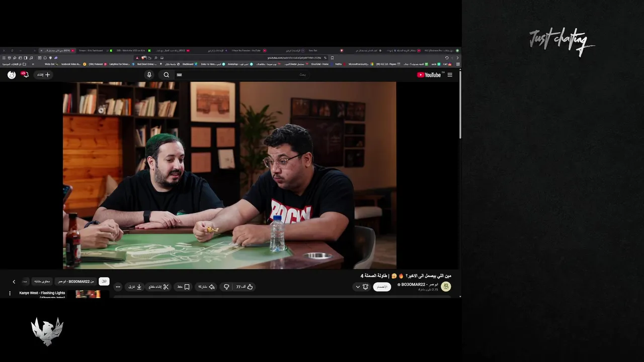644x362 pixels.
Task: Open the Brave shields icon
Action: (144, 58)
